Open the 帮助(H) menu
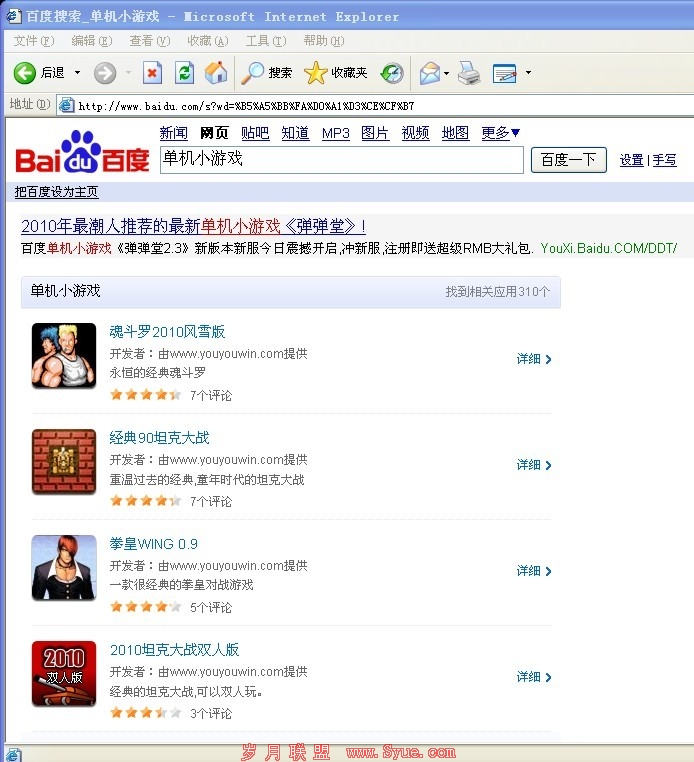Screen dimensions: 694x762 (324, 41)
